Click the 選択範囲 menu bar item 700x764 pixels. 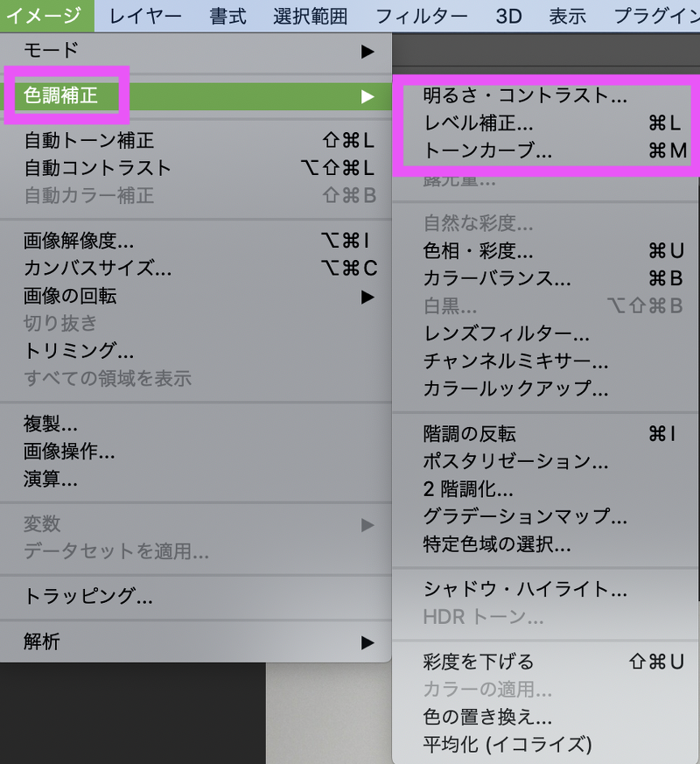click(x=310, y=16)
